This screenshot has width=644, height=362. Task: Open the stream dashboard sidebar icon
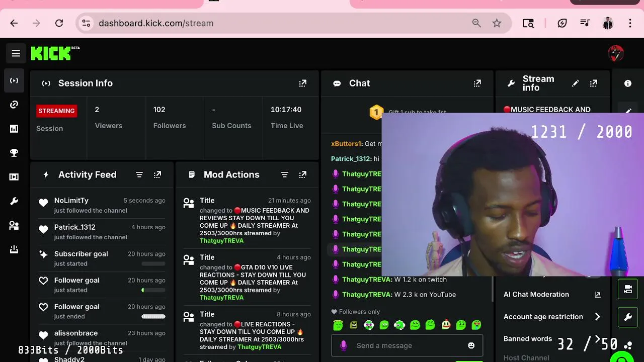14,80
